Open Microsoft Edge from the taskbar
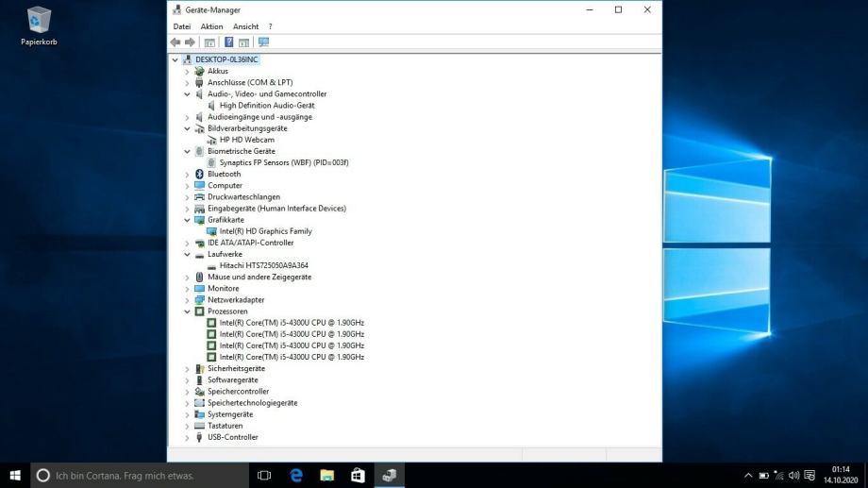 coord(295,476)
